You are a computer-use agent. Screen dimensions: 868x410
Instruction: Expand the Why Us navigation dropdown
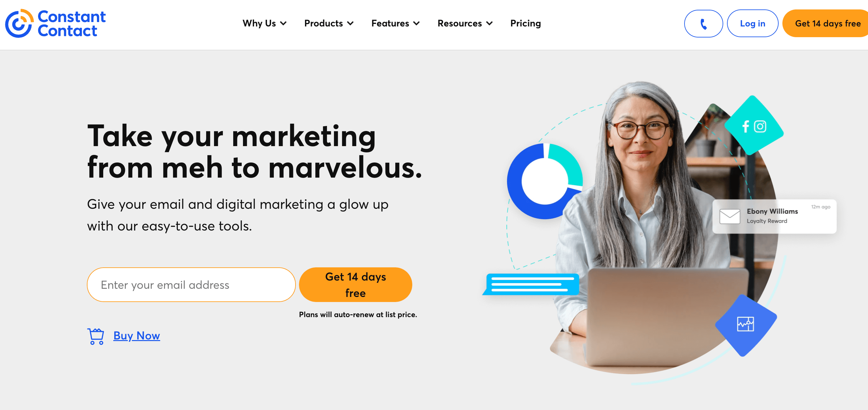[x=265, y=23]
